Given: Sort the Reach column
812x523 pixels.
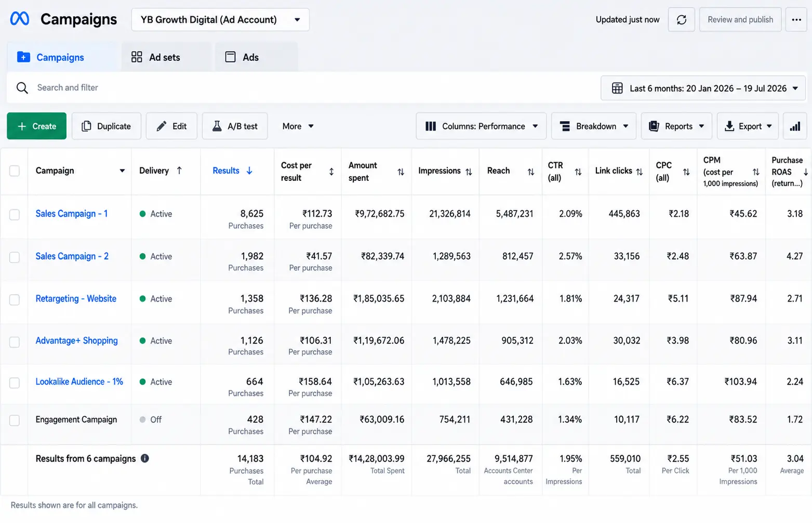Looking at the screenshot, I should 530,172.
